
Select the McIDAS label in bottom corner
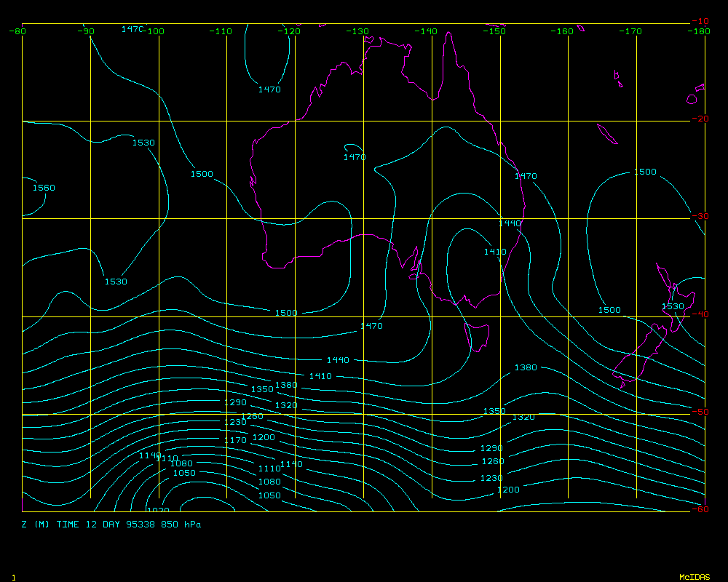pyautogui.click(x=694, y=577)
